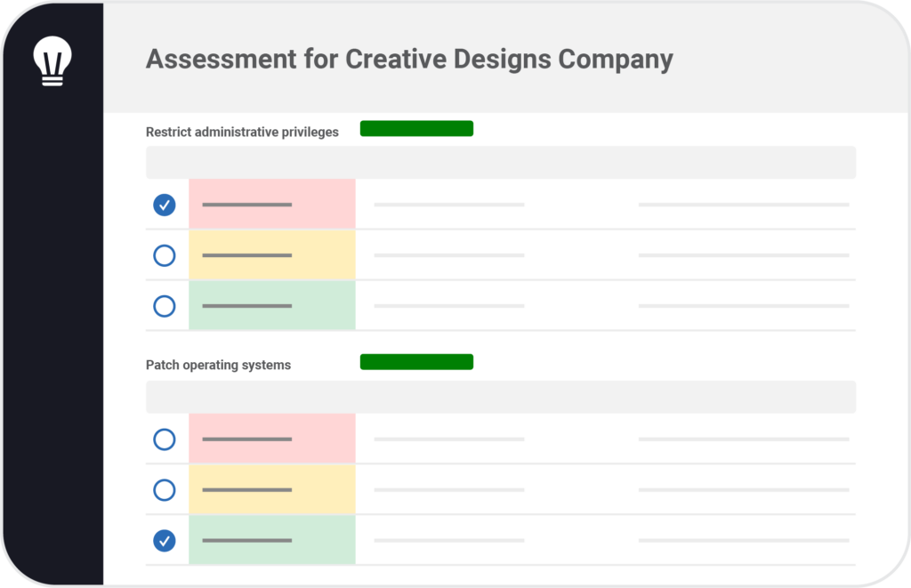Screen dimensions: 911x588
Task: Click the green status bar beside Restrict administrative privileges
Action: (416, 128)
